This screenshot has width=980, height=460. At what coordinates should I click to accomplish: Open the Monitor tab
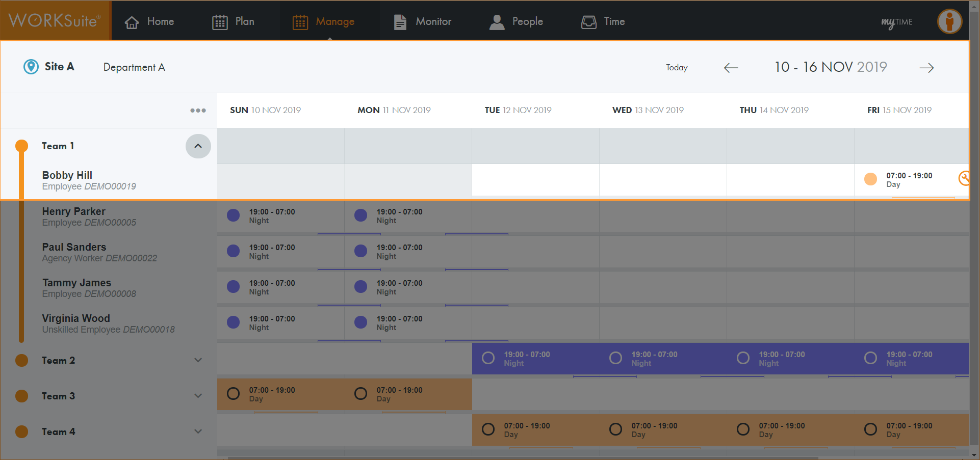pos(423,21)
